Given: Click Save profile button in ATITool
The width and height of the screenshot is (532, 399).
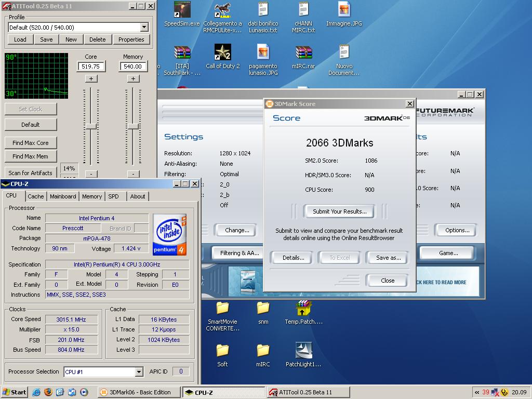Looking at the screenshot, I should click(46, 39).
